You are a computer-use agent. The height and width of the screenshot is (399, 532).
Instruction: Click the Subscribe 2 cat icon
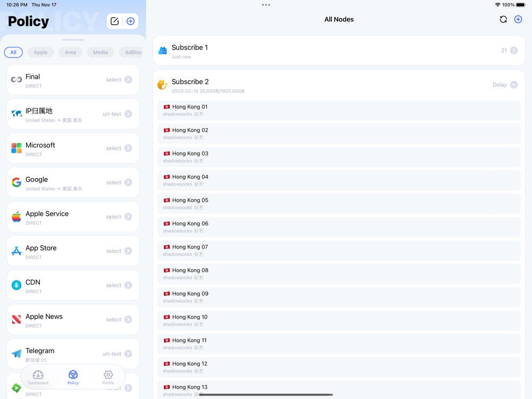coord(162,85)
